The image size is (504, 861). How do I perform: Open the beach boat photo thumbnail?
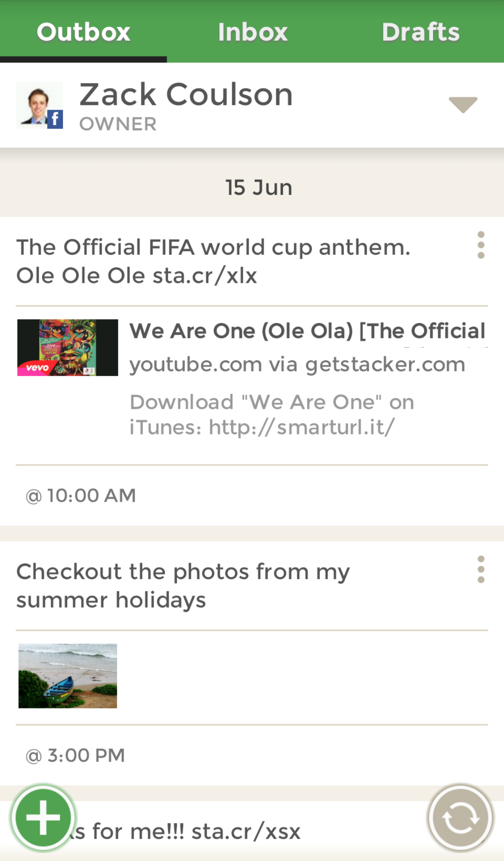pos(68,676)
